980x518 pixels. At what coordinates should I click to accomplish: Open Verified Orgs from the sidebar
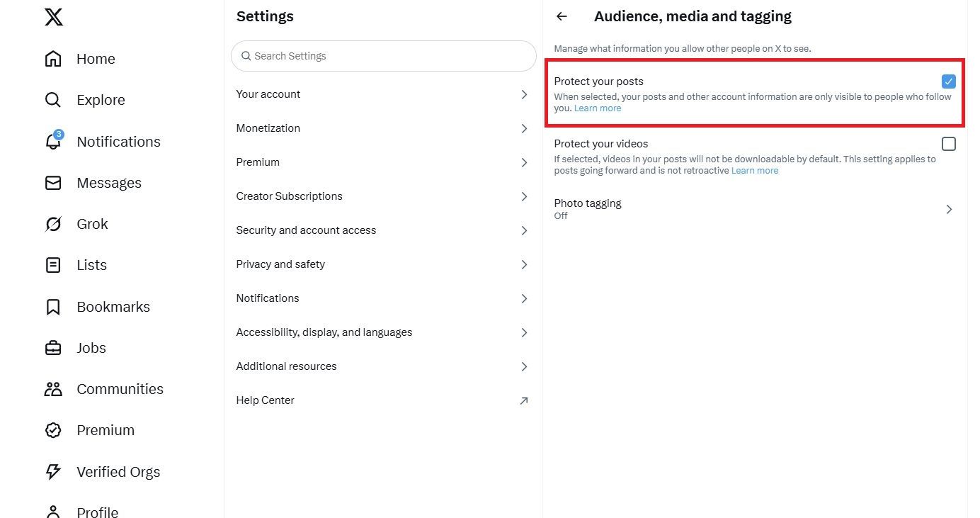[x=118, y=472]
